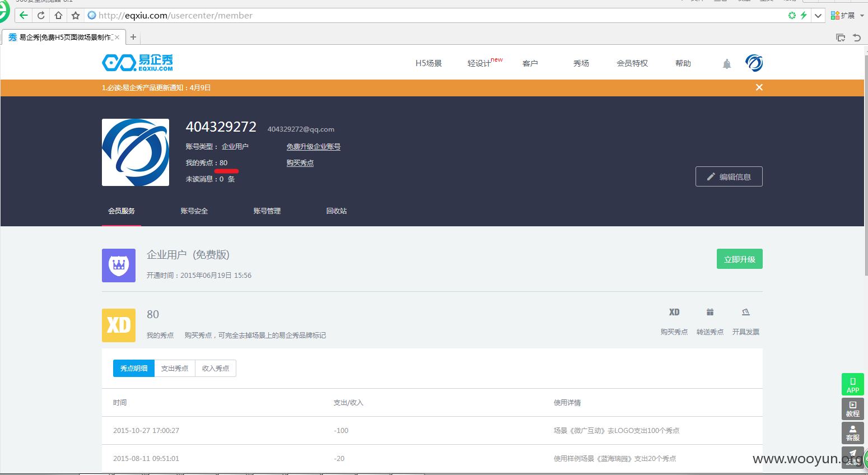This screenshot has width=868, height=475.
Task: Select 收入秀点 filter tab
Action: 216,368
